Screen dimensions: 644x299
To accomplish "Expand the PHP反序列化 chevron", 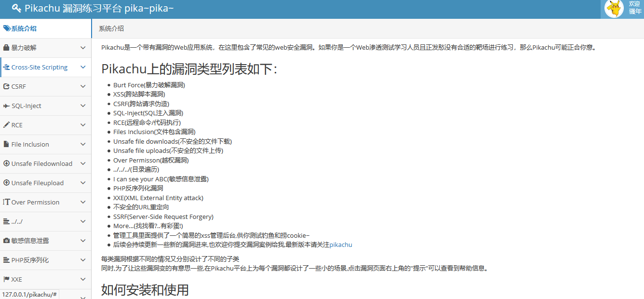I will [83, 260].
